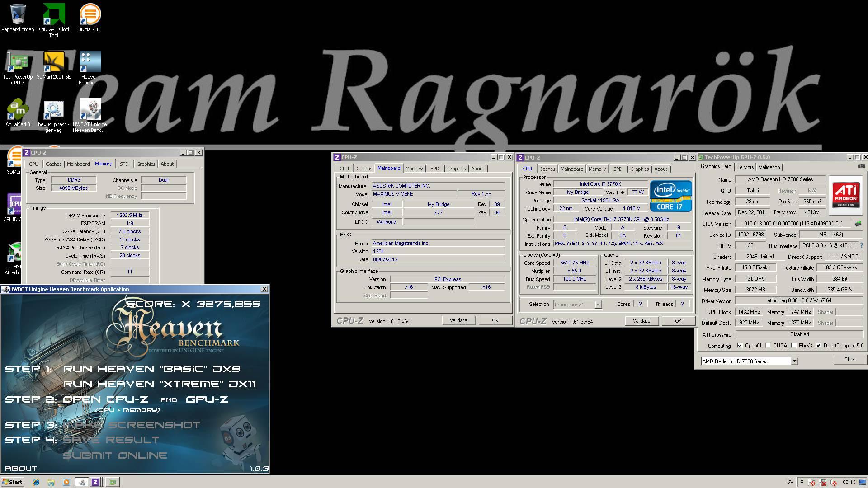Image resolution: width=868 pixels, height=488 pixels.
Task: Click Validate in the Mainboard CPU-Z window
Action: click(458, 320)
